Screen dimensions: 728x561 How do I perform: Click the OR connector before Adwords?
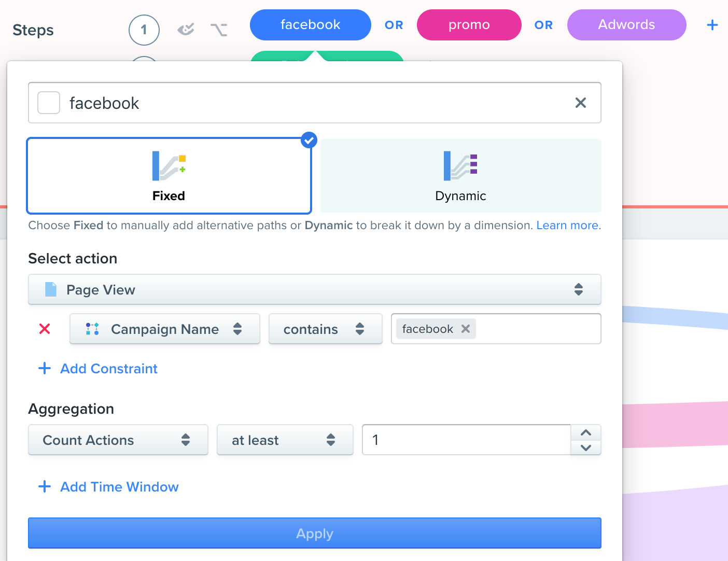click(544, 25)
